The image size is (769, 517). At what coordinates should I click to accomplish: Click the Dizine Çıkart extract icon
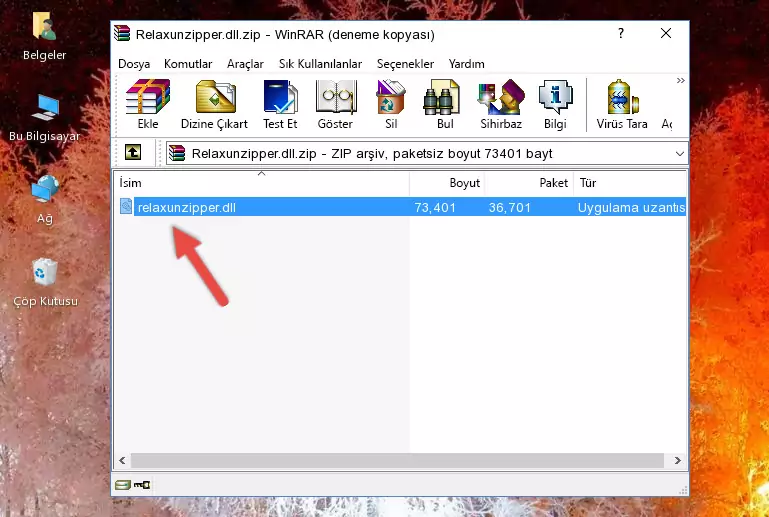coord(214,104)
